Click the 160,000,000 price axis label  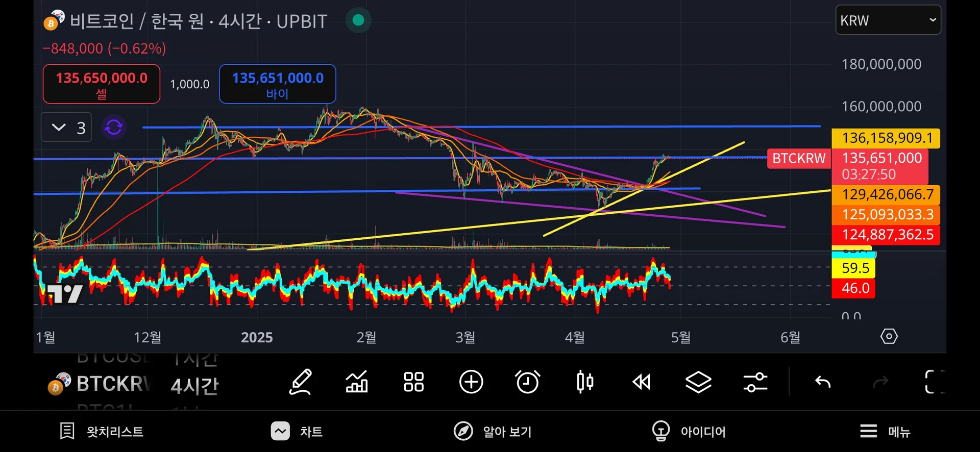click(x=881, y=107)
